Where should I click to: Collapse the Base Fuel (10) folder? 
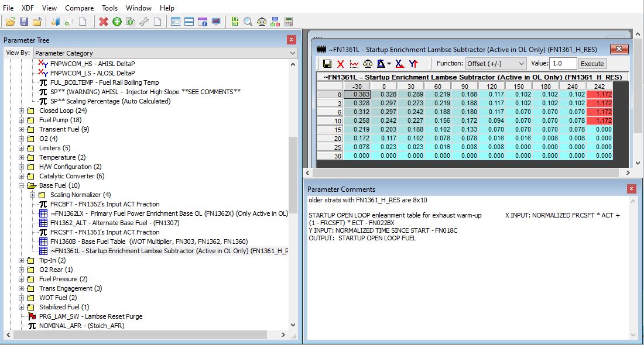[x=22, y=185]
